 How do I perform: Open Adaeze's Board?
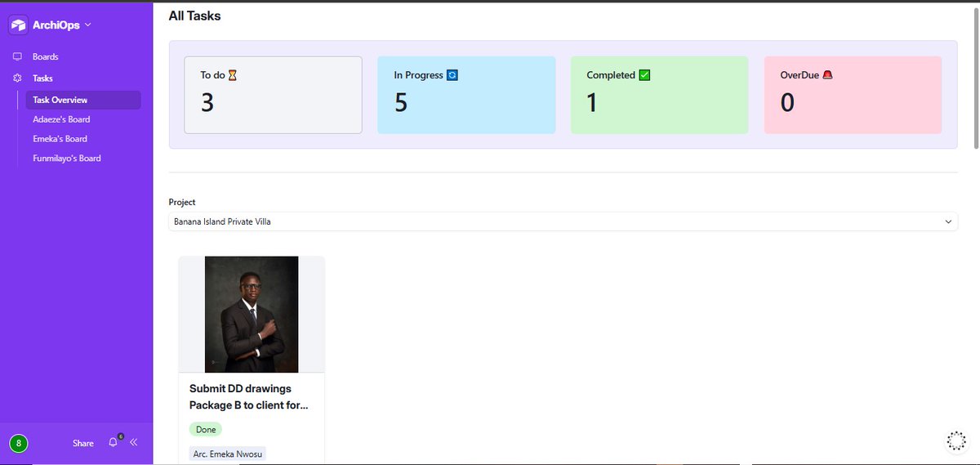coord(61,119)
